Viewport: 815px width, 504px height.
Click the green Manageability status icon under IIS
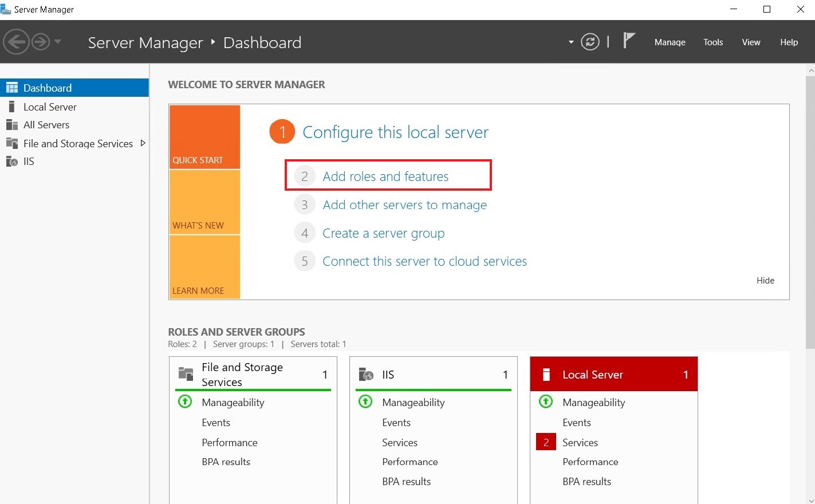[x=365, y=401]
